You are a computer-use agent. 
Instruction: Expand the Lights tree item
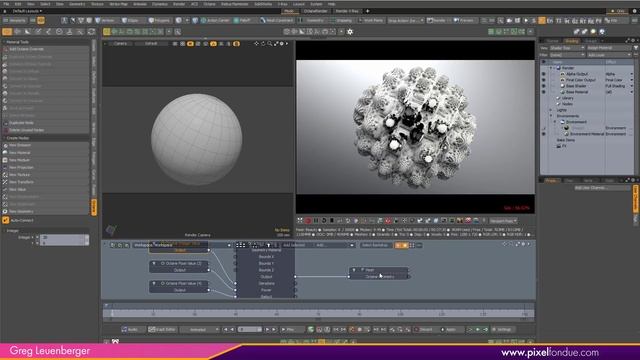[x=551, y=110]
